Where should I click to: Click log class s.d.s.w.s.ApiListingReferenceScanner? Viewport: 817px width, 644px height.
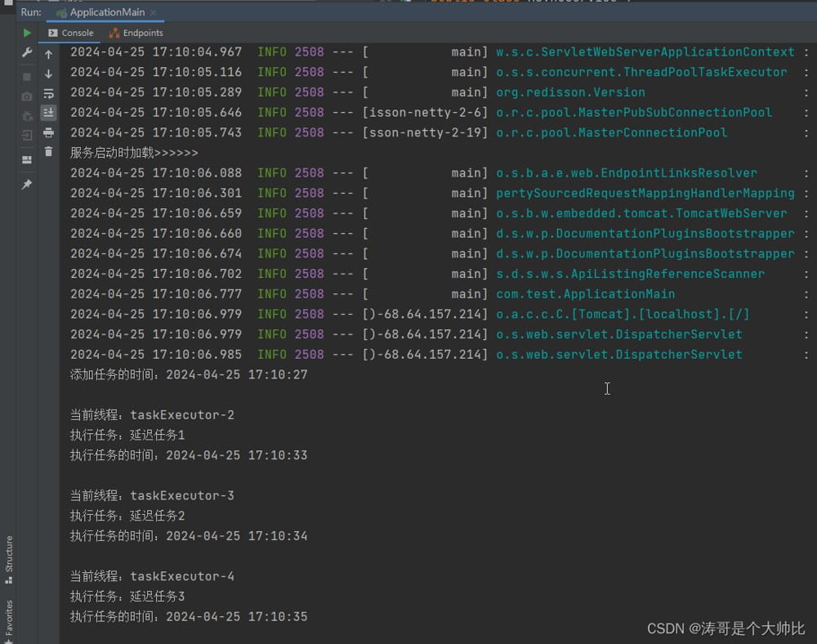631,274
